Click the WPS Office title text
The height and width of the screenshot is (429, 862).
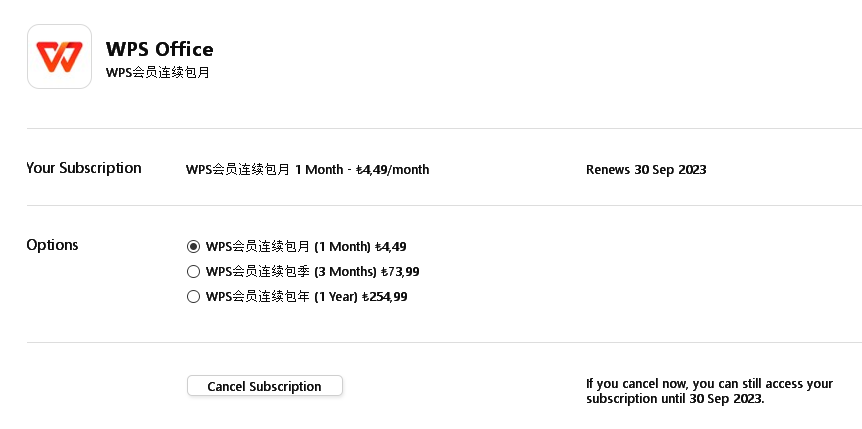point(159,49)
